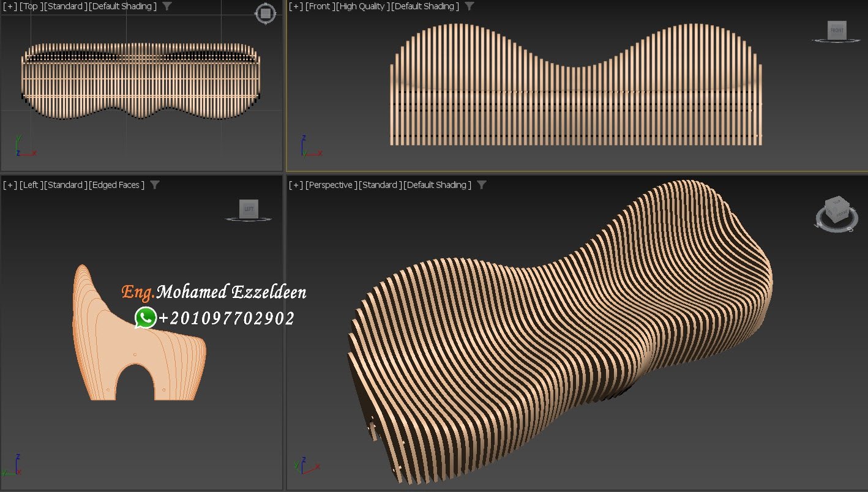Image resolution: width=868 pixels, height=492 pixels.
Task: Open the [High Quality] rendering menu
Action: 363,6
